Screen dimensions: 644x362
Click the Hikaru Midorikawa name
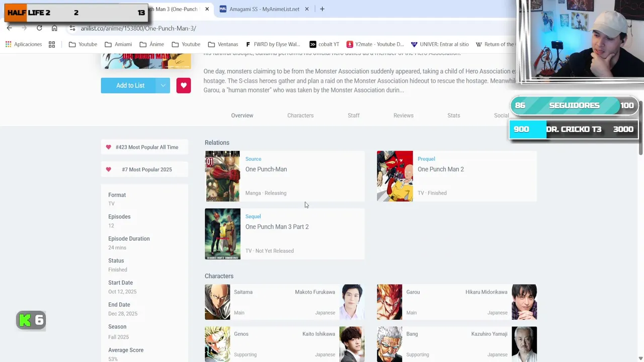point(487,292)
